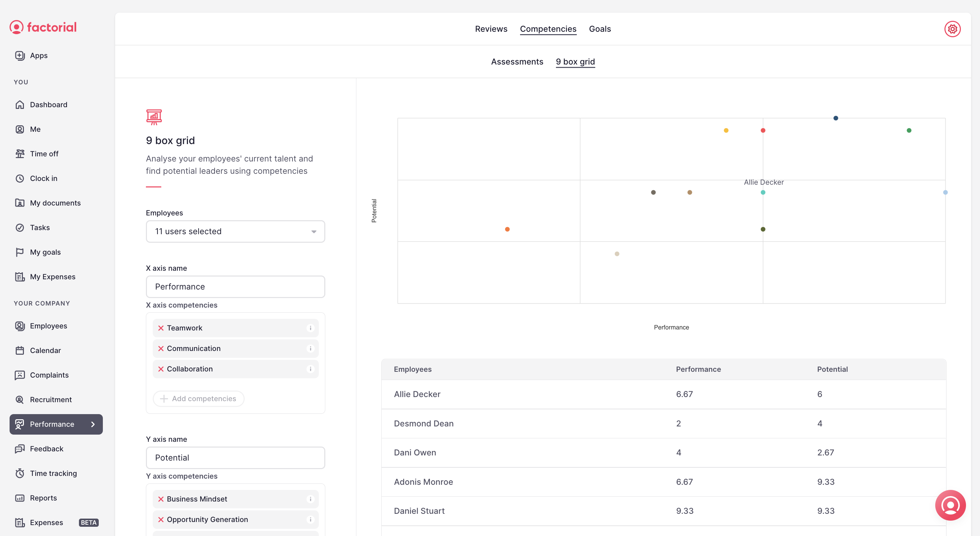Image resolution: width=980 pixels, height=536 pixels.
Task: Remove Communication competency with X icon
Action: click(x=161, y=348)
